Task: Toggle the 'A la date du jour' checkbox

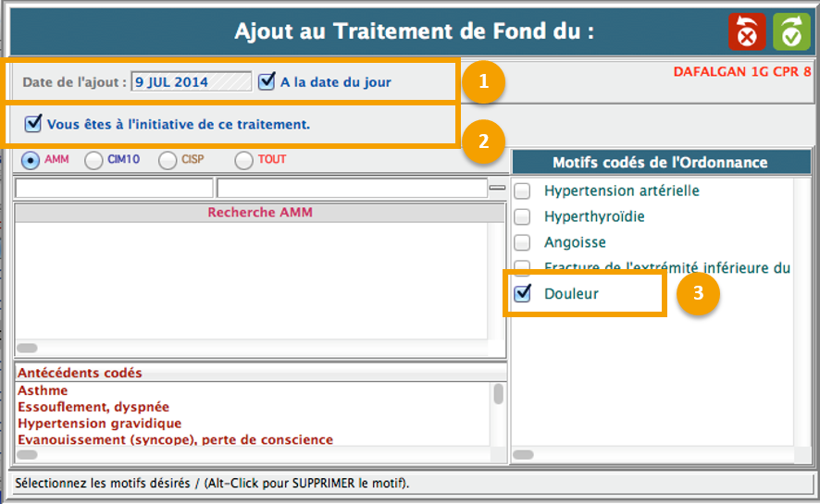Action: [267, 81]
